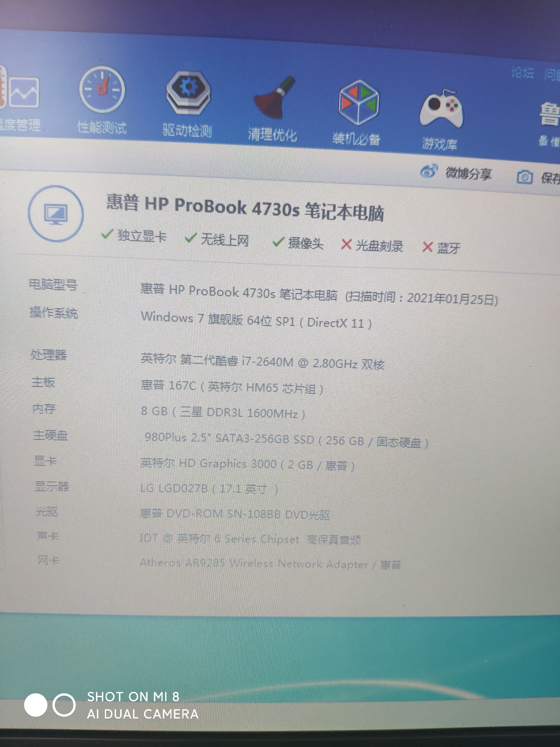Click the Atheros AR9285 Wireless Network Adapter value
The width and height of the screenshot is (560, 747).
point(270,564)
